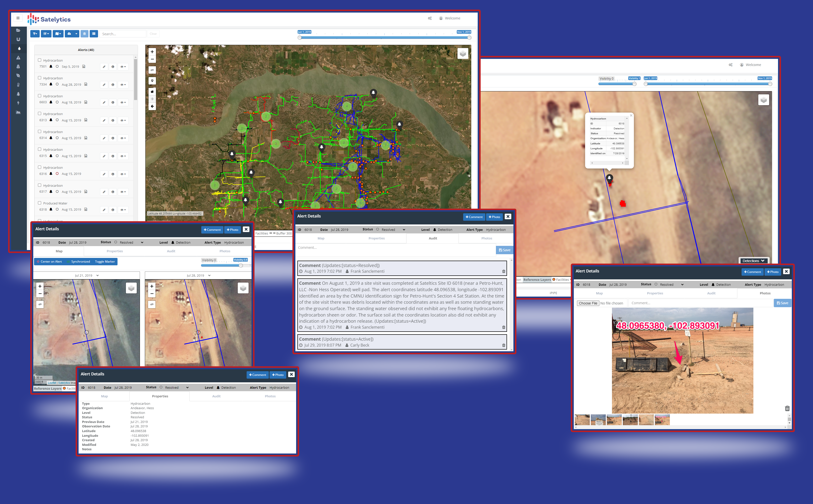The height and width of the screenshot is (504, 813).
Task: Zoom out on the main overview map
Action: tap(152, 59)
